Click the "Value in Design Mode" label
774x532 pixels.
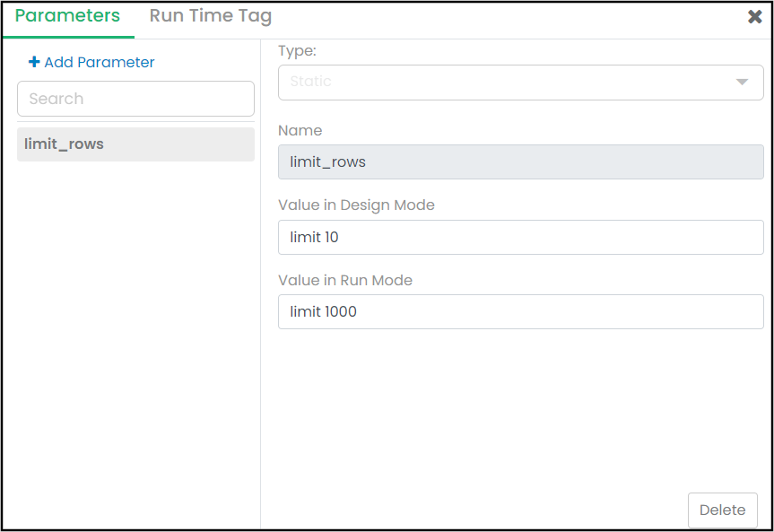click(x=356, y=205)
